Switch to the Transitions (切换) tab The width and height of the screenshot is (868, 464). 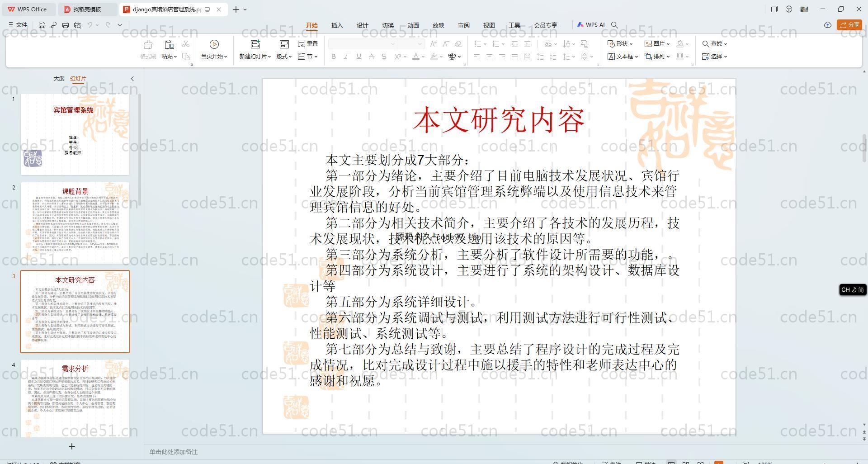tap(388, 25)
